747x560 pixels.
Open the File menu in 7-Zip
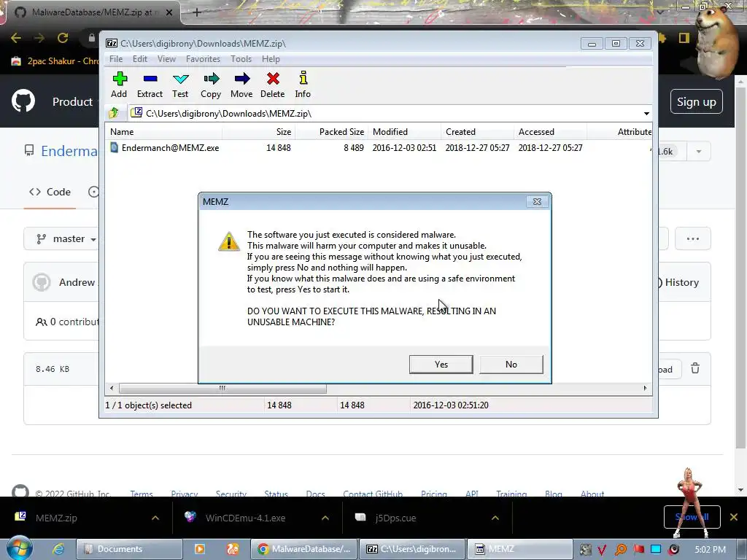116,59
